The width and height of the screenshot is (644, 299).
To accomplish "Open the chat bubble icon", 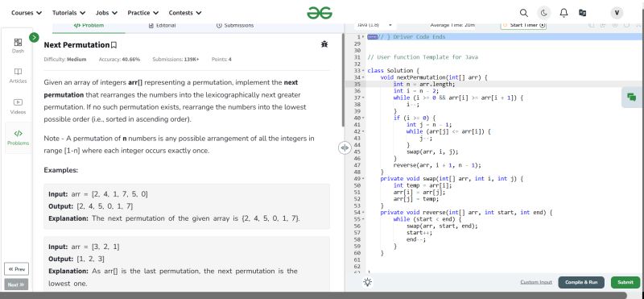I will [x=632, y=98].
